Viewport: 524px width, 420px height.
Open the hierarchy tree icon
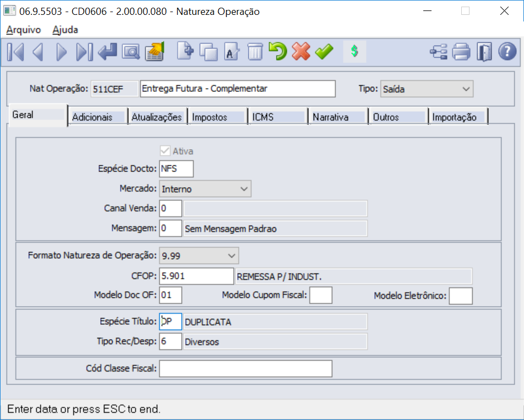(x=439, y=52)
